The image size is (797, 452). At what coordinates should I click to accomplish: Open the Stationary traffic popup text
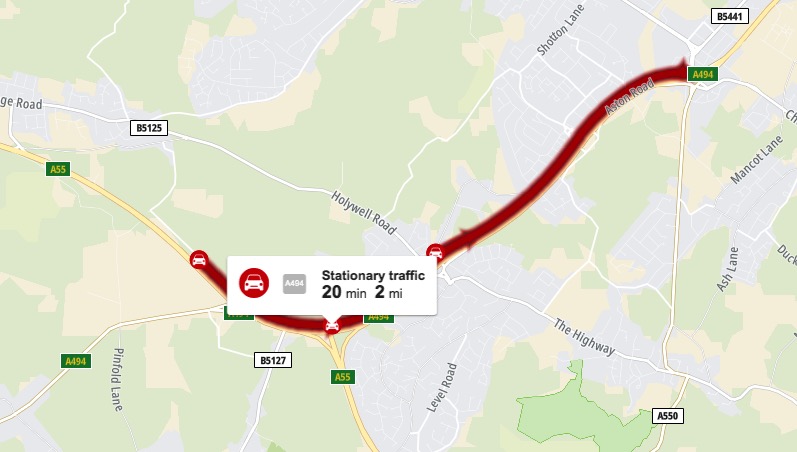point(373,275)
